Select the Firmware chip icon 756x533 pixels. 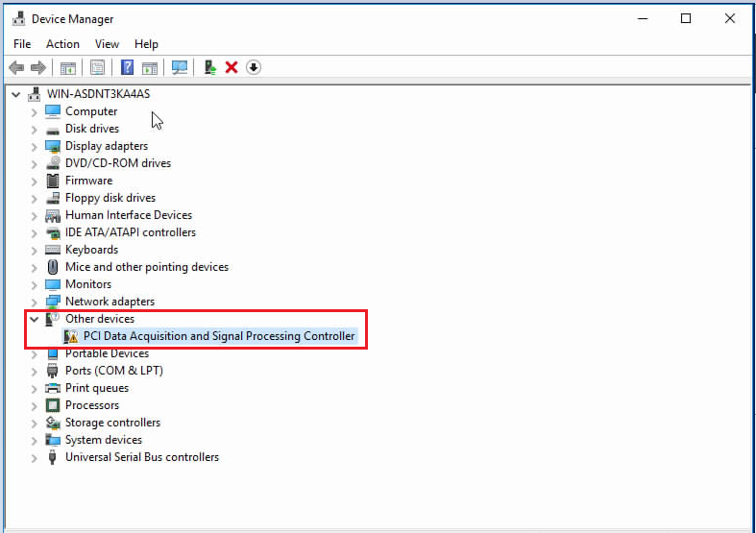pos(53,181)
